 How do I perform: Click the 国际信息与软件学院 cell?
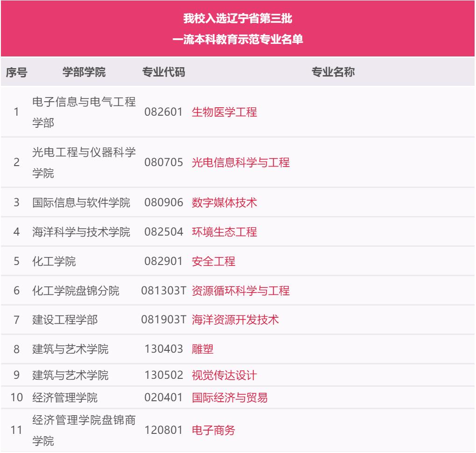81,202
